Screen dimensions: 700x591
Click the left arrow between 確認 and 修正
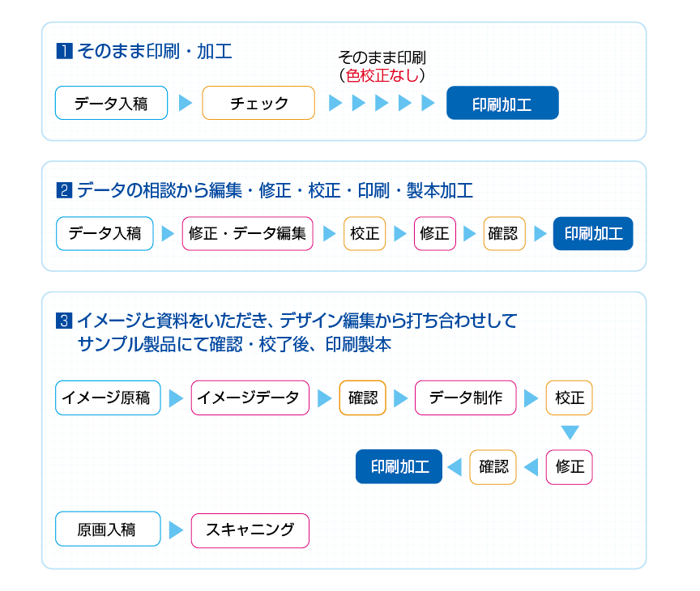[x=531, y=467]
